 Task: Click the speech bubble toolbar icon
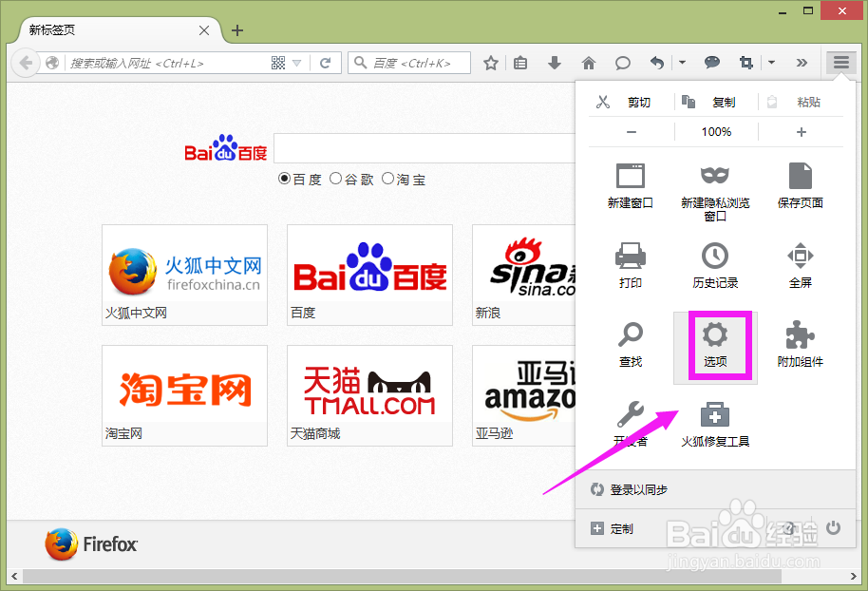(623, 63)
